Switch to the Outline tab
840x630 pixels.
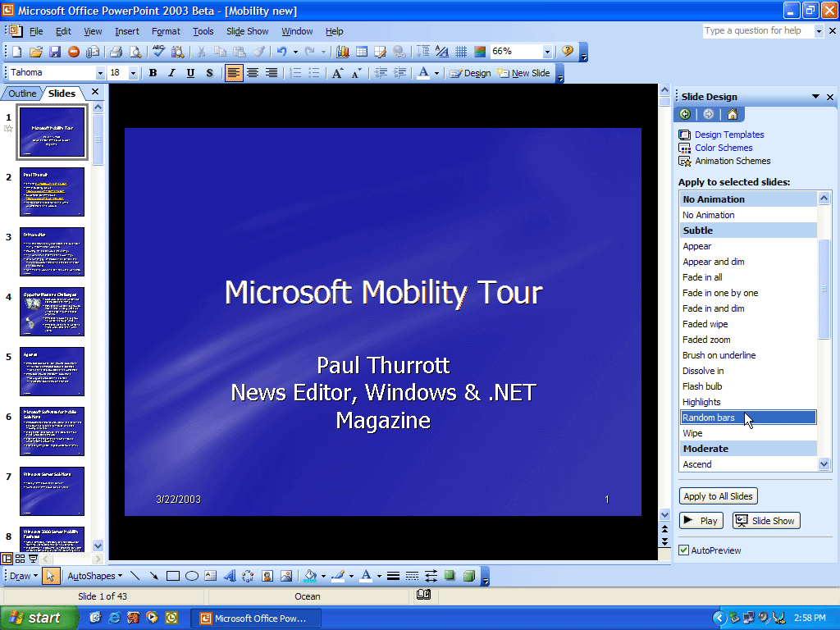(22, 94)
